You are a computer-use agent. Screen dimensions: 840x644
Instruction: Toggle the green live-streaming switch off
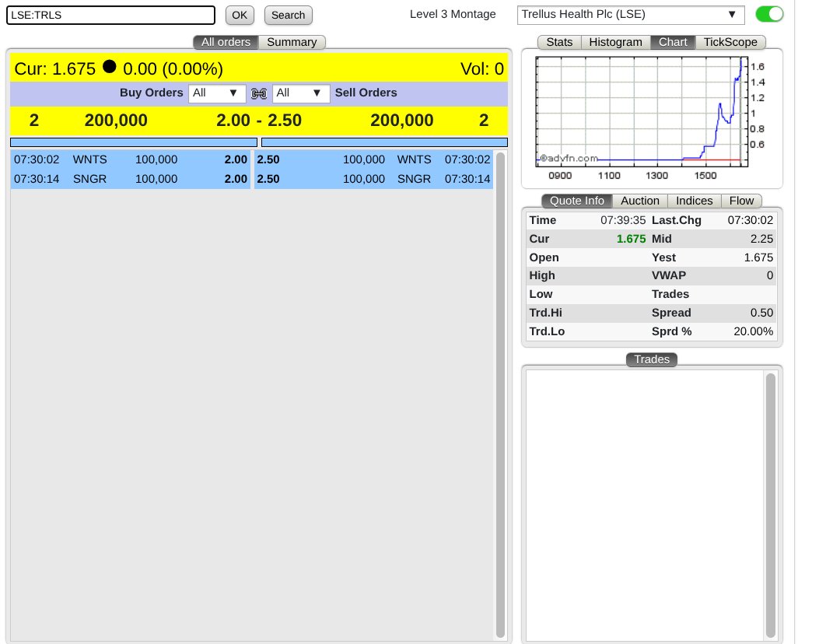pyautogui.click(x=769, y=15)
